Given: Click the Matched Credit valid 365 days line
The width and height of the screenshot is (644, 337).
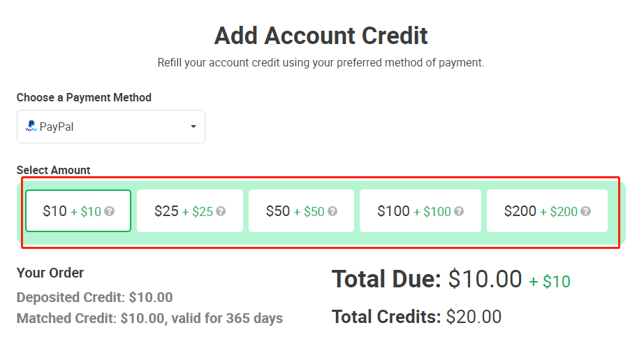Looking at the screenshot, I should pos(149,318).
